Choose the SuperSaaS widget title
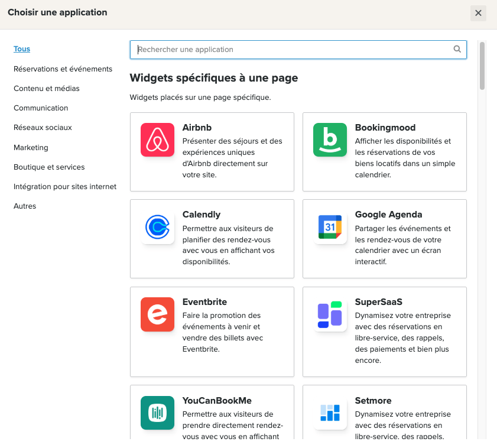 click(378, 302)
